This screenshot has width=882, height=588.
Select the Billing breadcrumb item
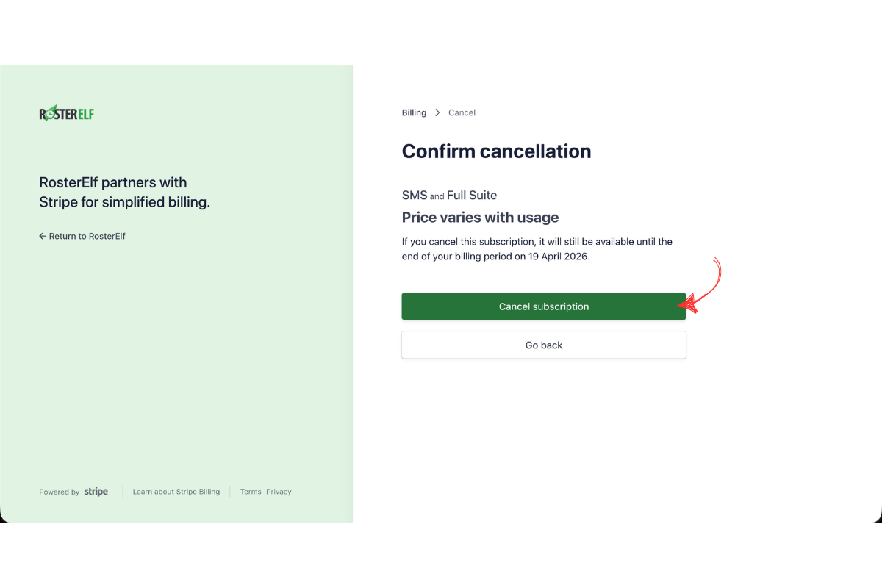pos(413,112)
